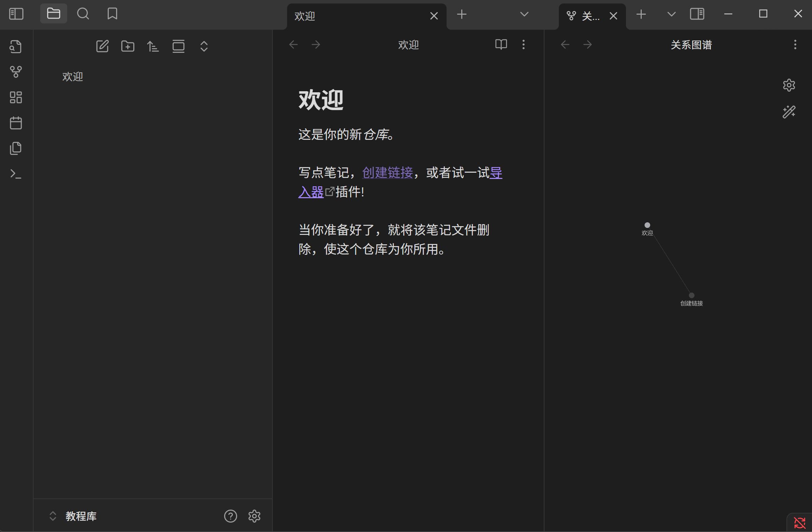Image resolution: width=812 pixels, height=532 pixels.
Task: Create a new folder in file explorer
Action: click(128, 46)
